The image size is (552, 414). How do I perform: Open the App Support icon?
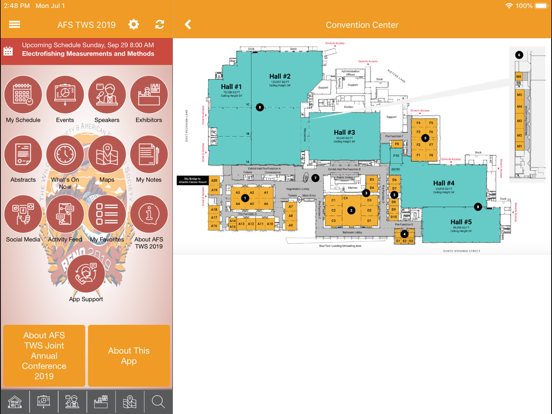point(86,274)
